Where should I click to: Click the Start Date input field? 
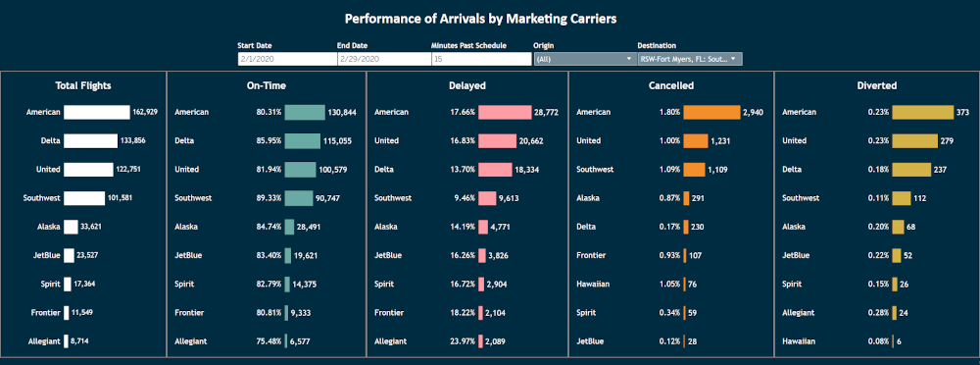[x=287, y=59]
